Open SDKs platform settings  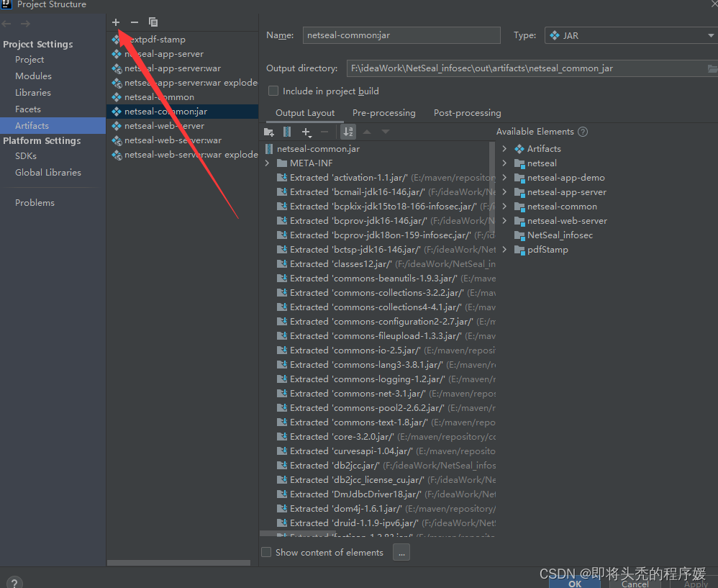[26, 155]
